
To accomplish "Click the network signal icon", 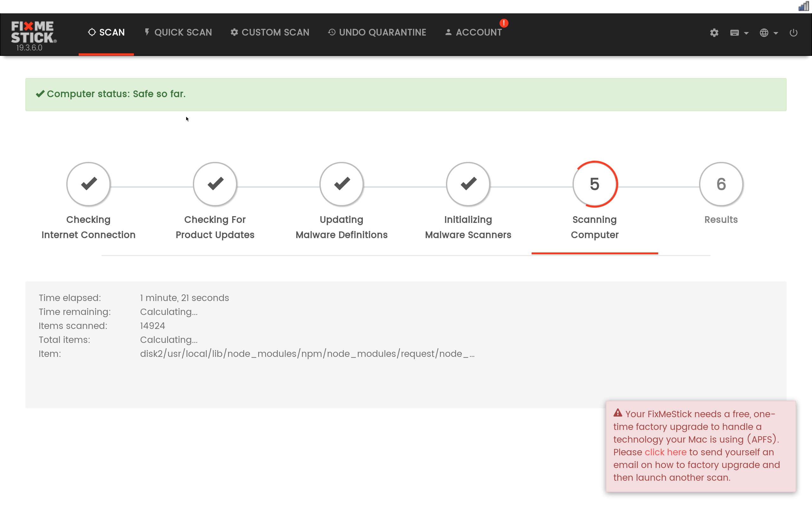I will pyautogui.click(x=804, y=6).
